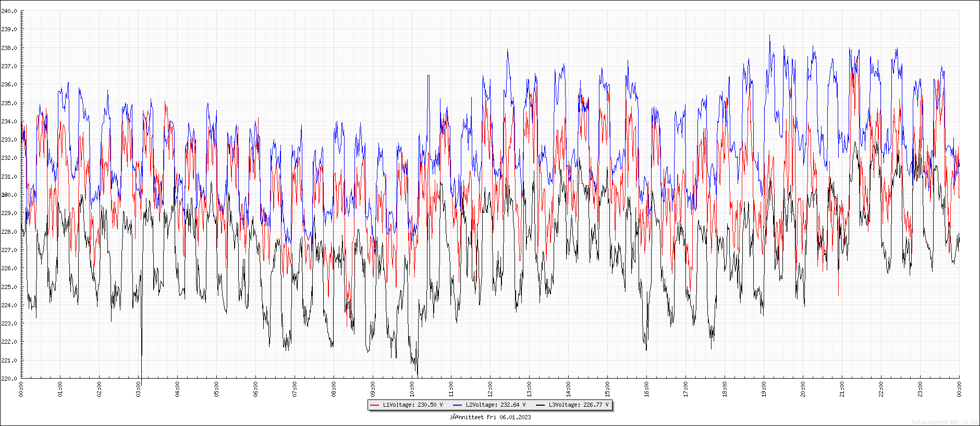The width and height of the screenshot is (980, 426).
Task: Click the 240.0 voltage axis label
Action: [x=9, y=11]
